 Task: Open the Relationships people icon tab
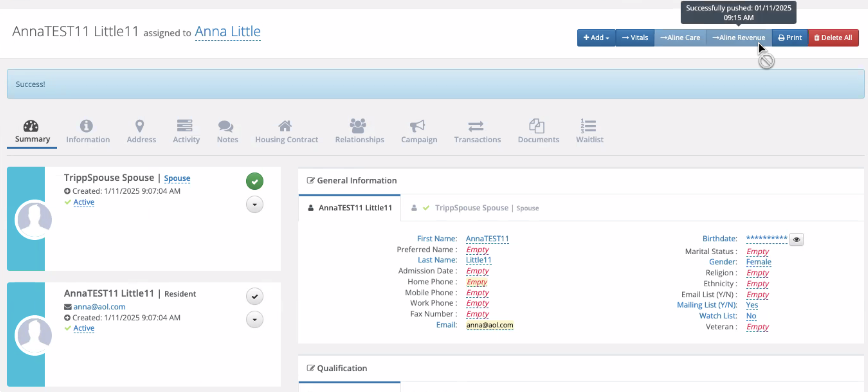pos(358,126)
